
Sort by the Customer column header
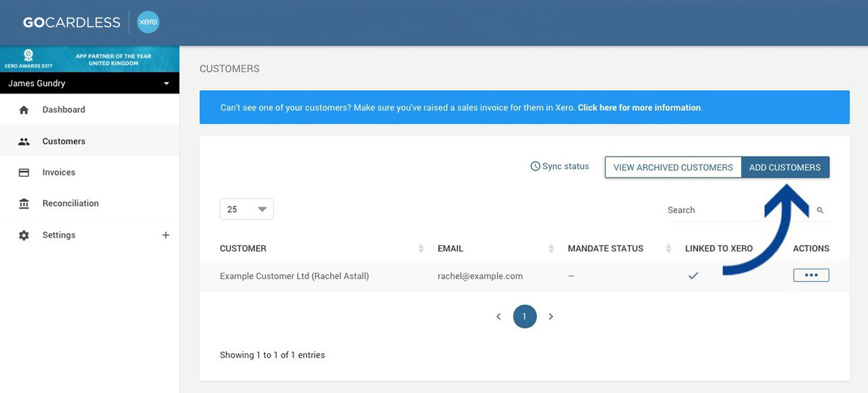point(243,249)
